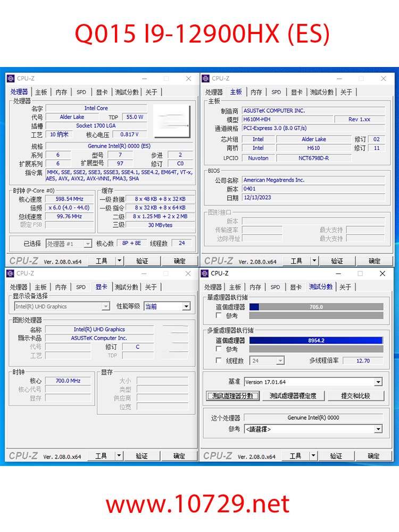Click CPU-Z icon in the processor window title bar

(11, 79)
